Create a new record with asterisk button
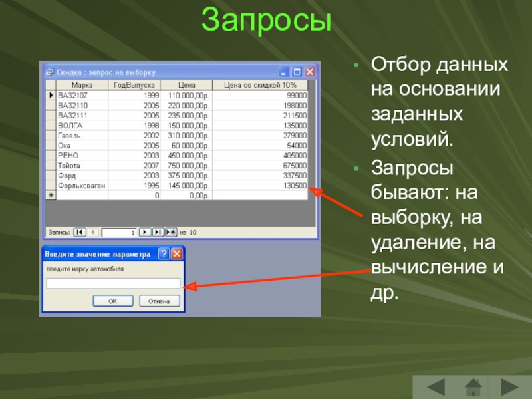 tap(170, 232)
